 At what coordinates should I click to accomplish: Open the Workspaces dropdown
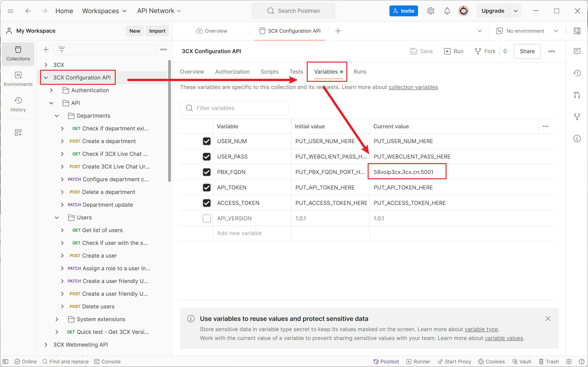point(104,11)
